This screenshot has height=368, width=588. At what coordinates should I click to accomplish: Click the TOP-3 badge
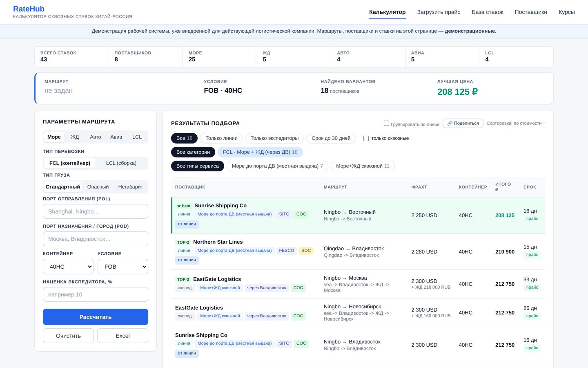183,279
